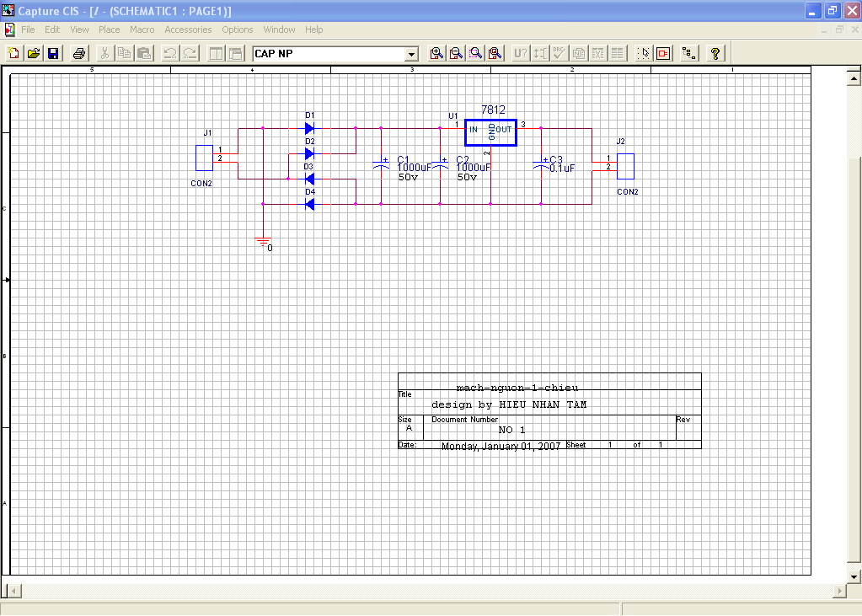862x616 pixels.
Task: Open the File menu
Action: pos(28,29)
